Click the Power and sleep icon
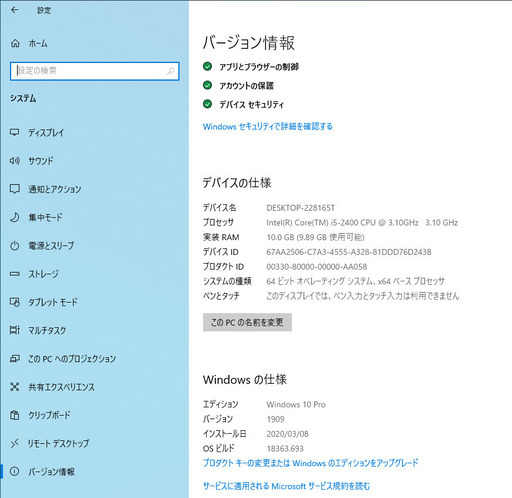 [x=14, y=246]
